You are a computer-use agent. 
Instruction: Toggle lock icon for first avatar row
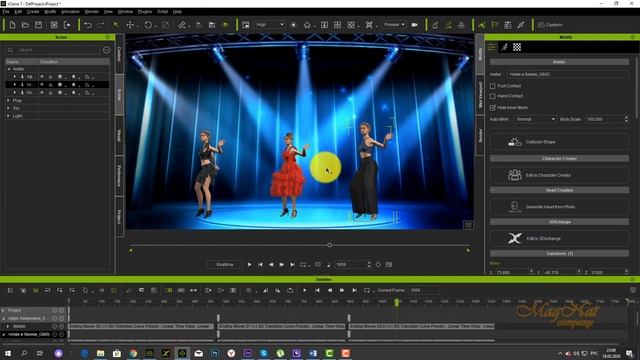[x=51, y=77]
